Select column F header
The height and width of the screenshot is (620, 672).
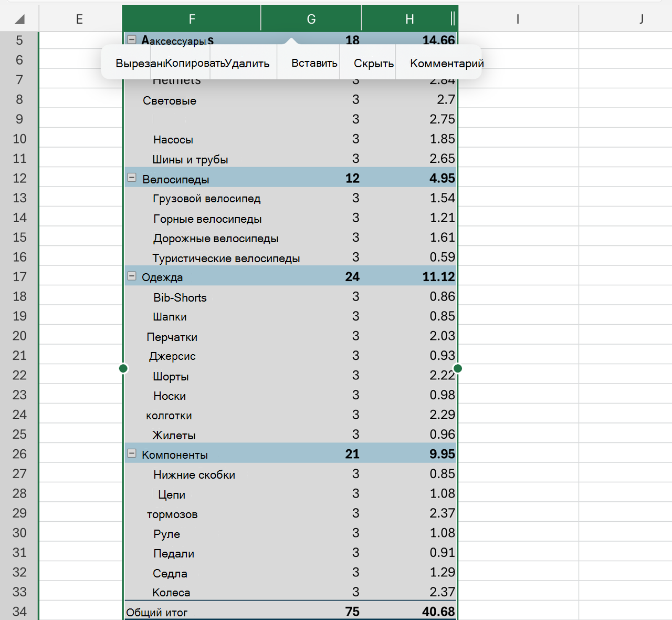point(192,19)
